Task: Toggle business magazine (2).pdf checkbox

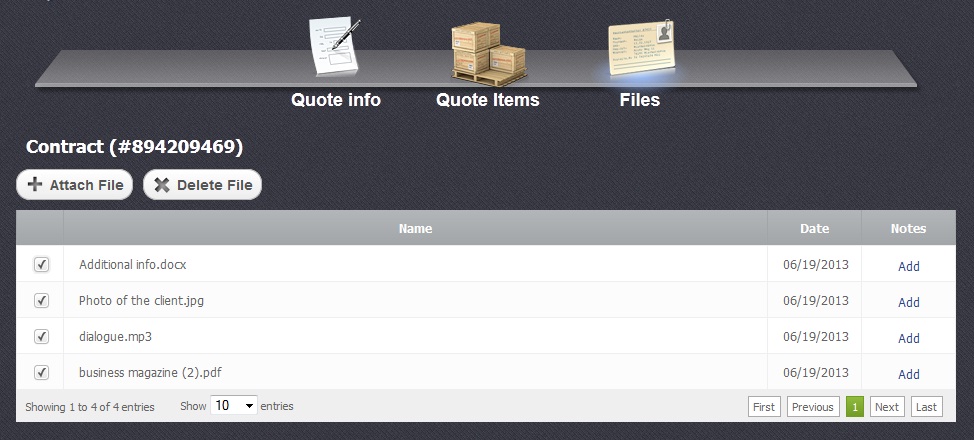Action: 41,372
